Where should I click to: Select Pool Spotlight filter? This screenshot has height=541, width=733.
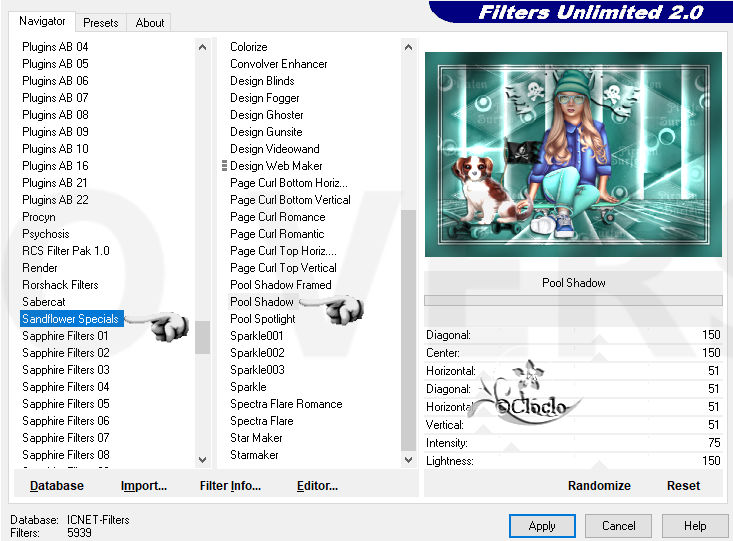click(x=263, y=319)
